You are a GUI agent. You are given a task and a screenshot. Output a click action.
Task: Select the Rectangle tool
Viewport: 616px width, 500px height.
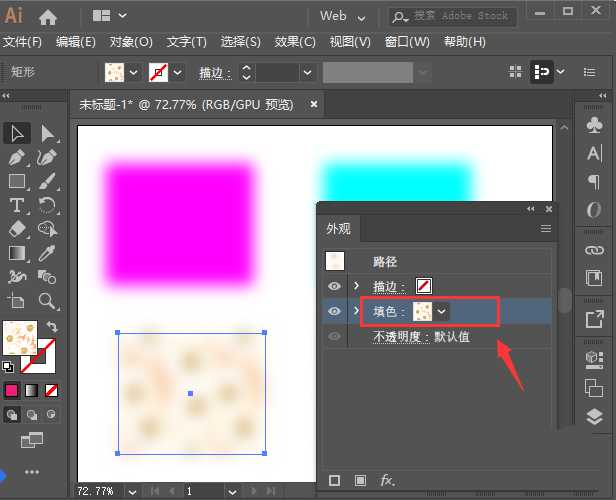[x=17, y=181]
